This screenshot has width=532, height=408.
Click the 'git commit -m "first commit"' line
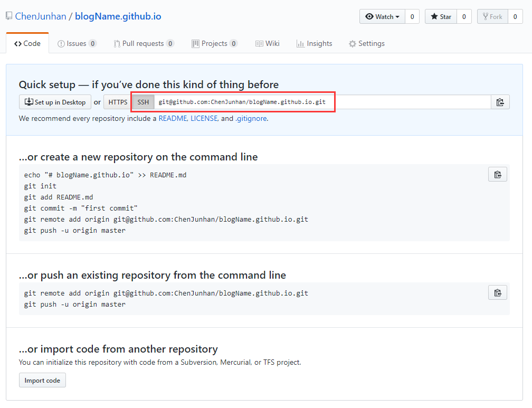tap(81, 208)
